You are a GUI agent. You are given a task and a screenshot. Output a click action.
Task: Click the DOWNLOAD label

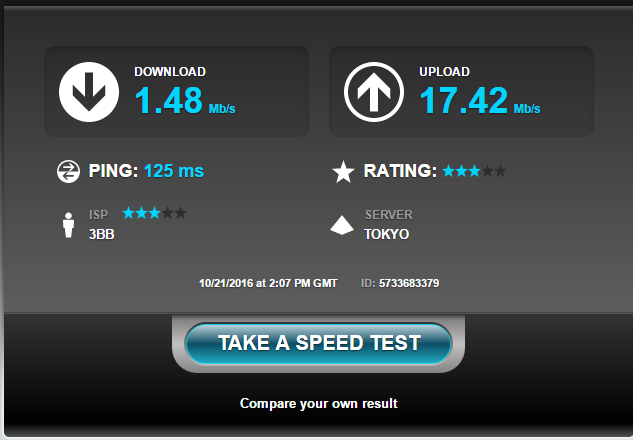pos(170,71)
